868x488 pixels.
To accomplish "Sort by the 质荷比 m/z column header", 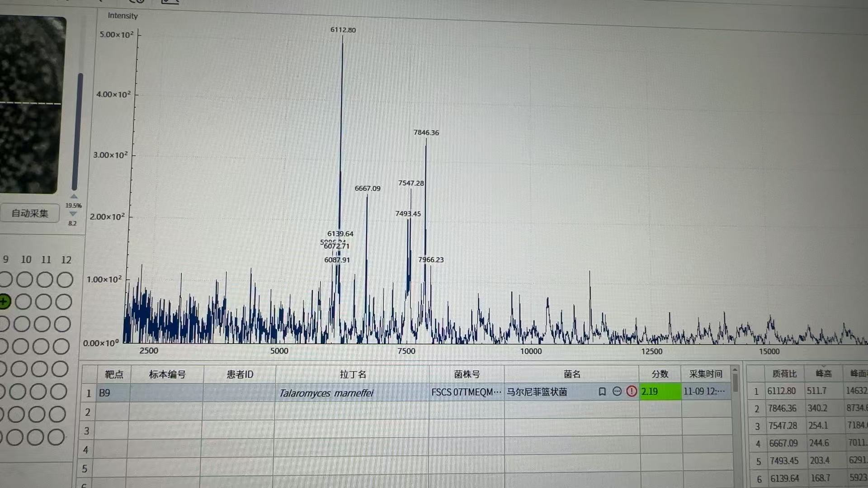I will (x=784, y=374).
